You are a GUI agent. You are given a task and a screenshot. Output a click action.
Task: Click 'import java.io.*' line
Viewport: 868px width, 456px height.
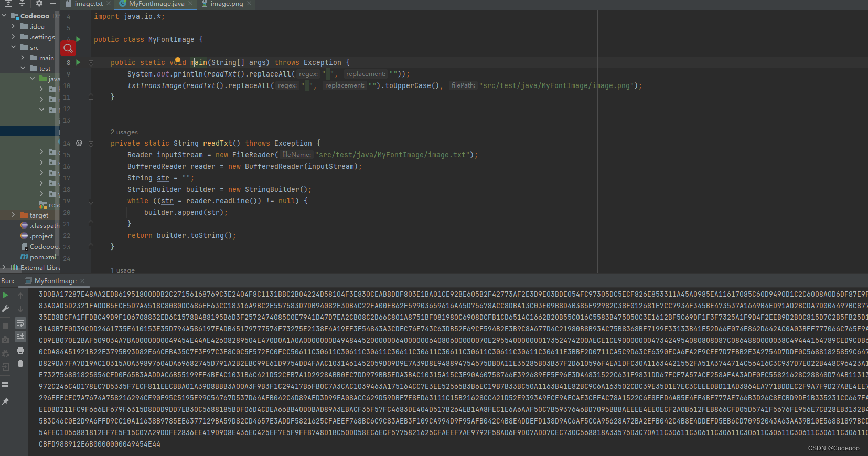[x=129, y=16]
